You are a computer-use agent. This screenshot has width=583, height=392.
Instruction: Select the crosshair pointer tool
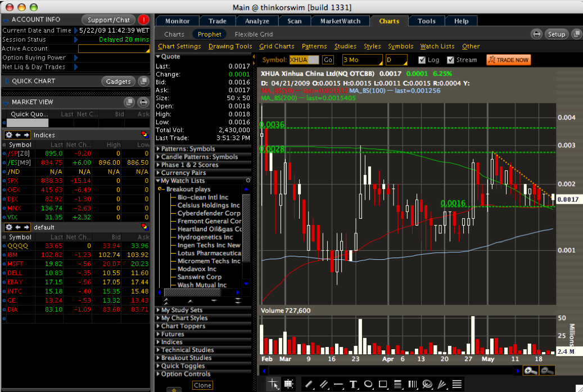click(x=273, y=384)
